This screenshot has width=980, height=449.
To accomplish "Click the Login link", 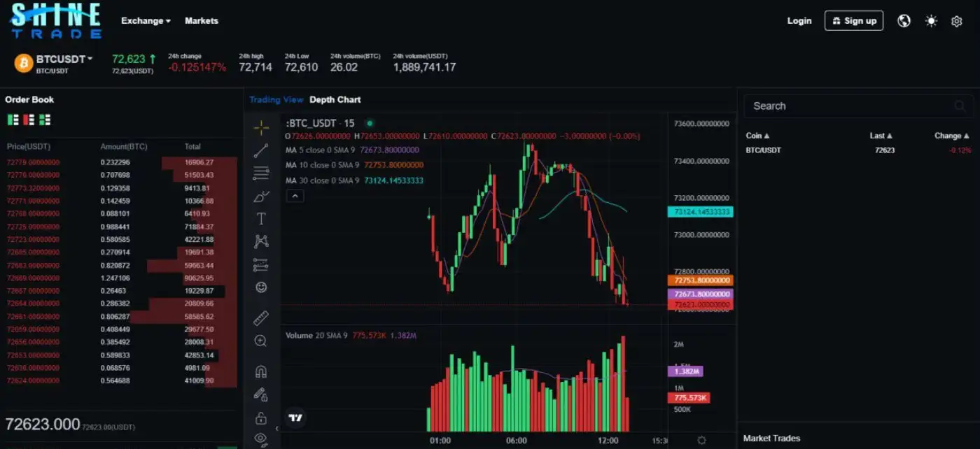I will tap(799, 21).
